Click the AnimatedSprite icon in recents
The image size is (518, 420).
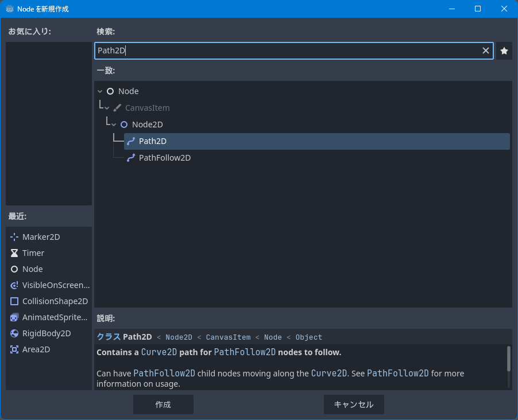14,317
